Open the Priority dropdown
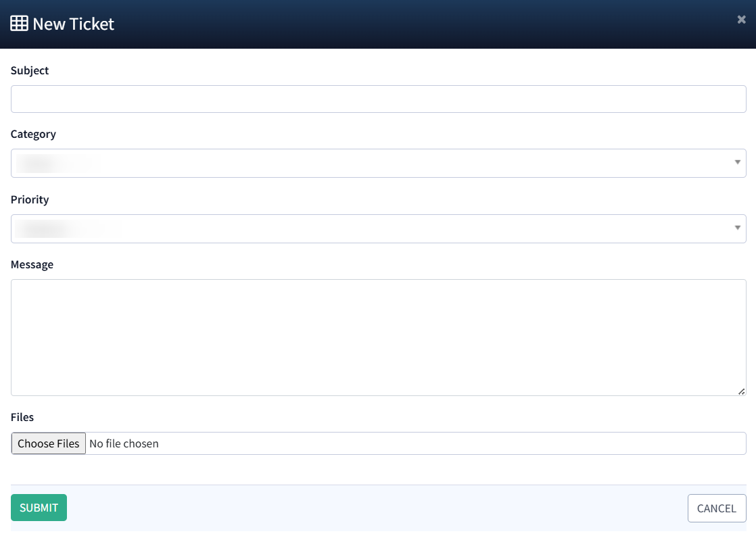Screen dimensions: 756x540 pos(378,228)
